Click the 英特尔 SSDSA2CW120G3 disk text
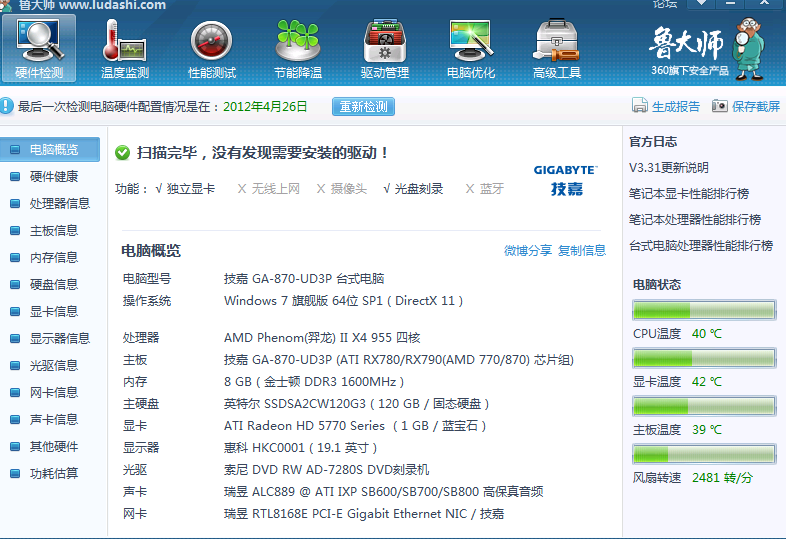 point(356,404)
